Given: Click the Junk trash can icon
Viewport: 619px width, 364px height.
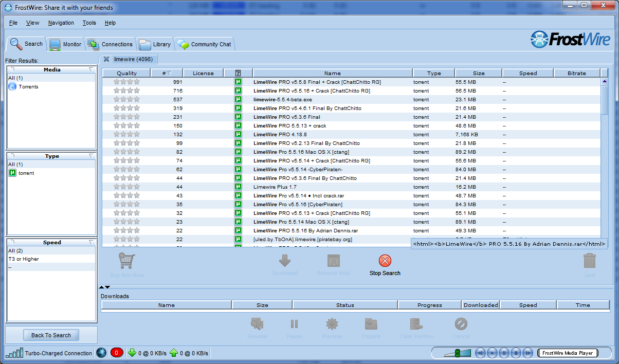Looking at the screenshot, I should tap(590, 261).
